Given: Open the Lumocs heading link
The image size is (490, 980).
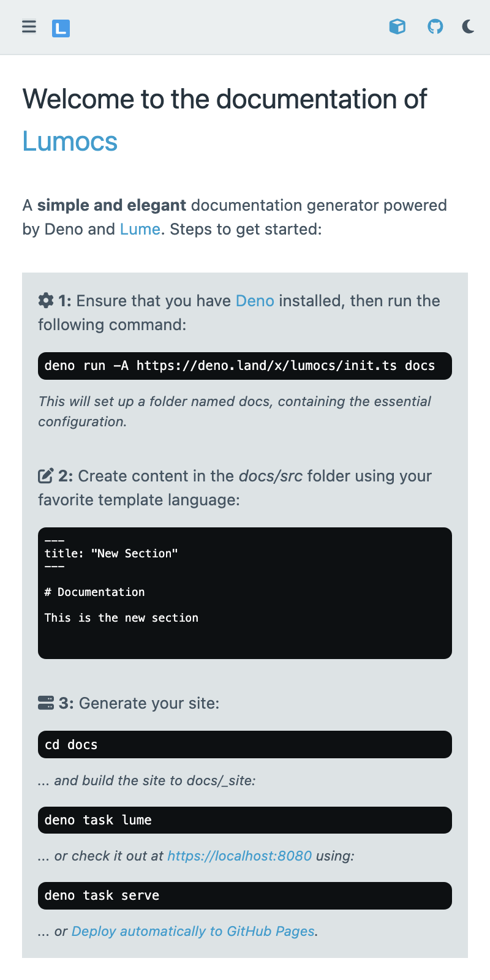Looking at the screenshot, I should coord(70,141).
